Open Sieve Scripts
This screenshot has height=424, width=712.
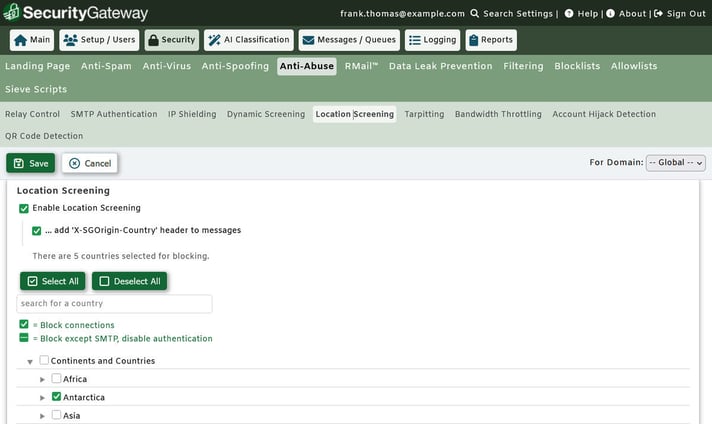point(36,89)
